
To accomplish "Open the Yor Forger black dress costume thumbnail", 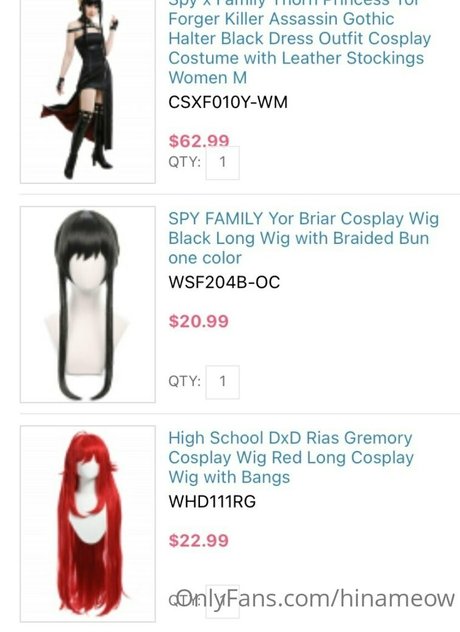I will (88, 91).
